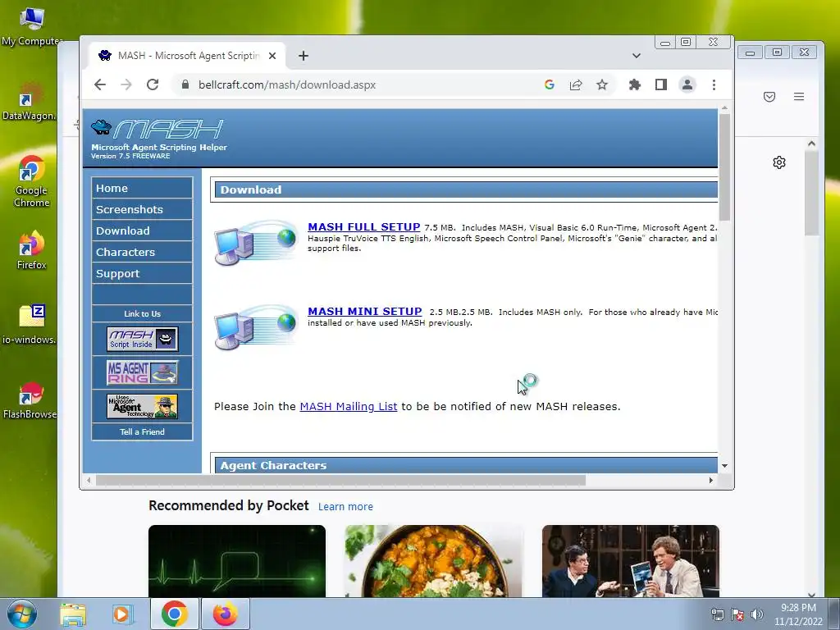Screen dimensions: 840x630
Task: Expand Chrome's tab search chevron
Action: [637, 56]
